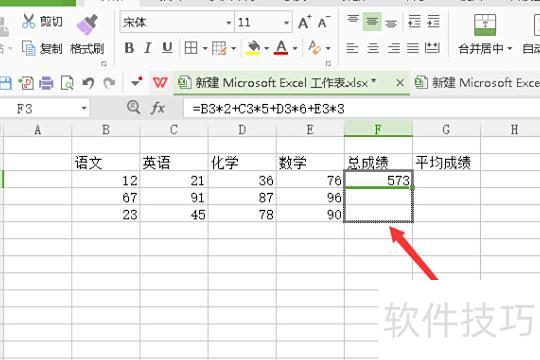This screenshot has height=360, width=540.
Task: Open the Name Box dropdown arrow
Action: (x=84, y=109)
